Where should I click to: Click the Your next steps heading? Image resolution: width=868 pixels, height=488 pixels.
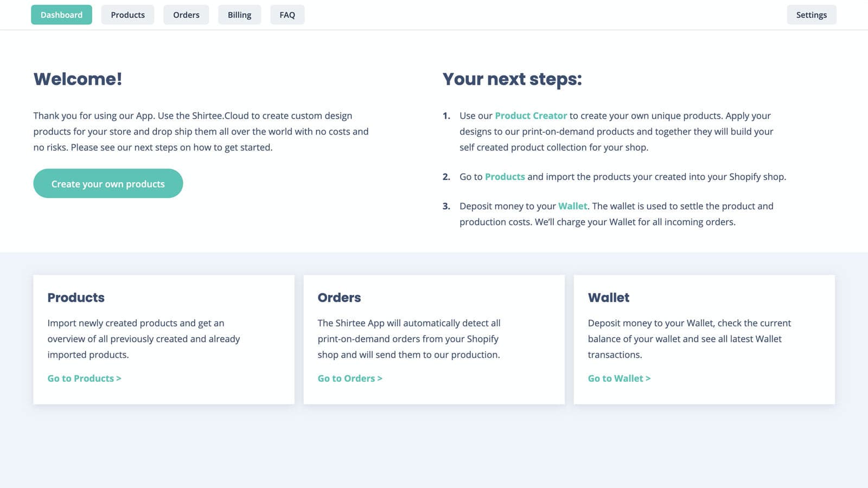tap(512, 79)
